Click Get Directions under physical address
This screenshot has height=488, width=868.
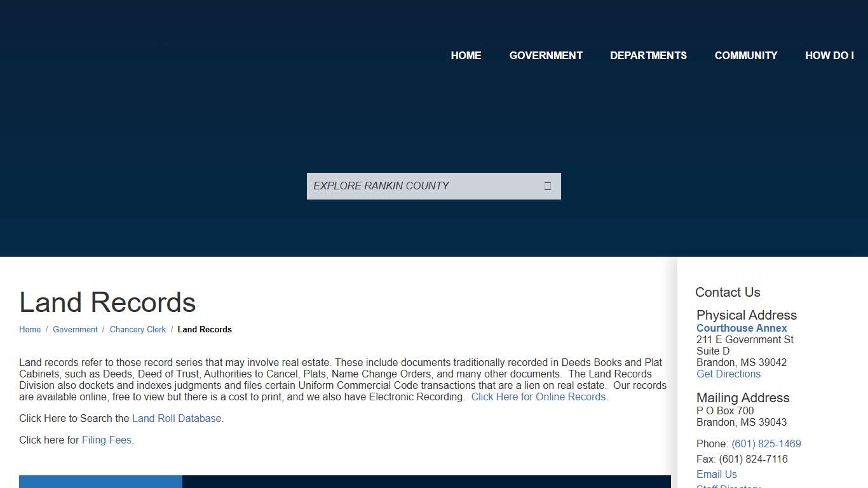point(728,374)
